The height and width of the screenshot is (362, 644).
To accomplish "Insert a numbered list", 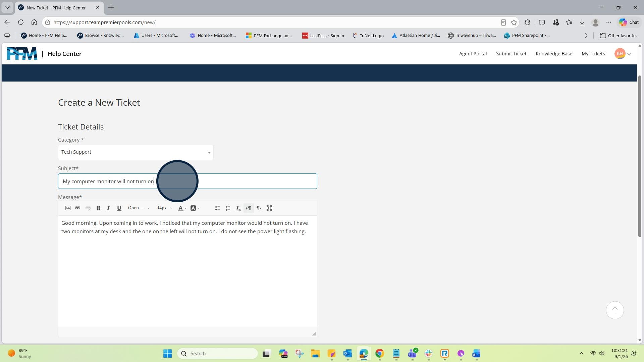I will coord(228,208).
